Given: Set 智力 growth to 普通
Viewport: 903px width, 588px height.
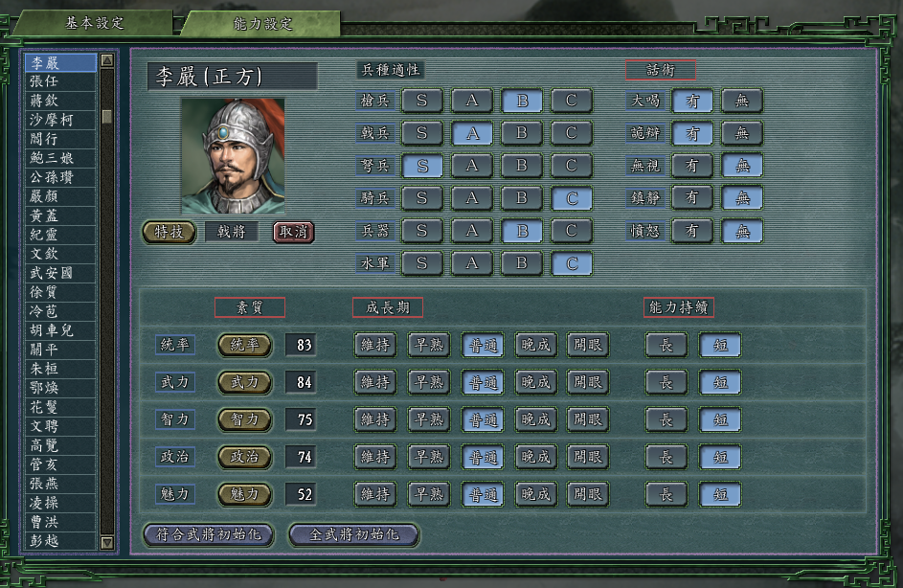Looking at the screenshot, I should [483, 419].
